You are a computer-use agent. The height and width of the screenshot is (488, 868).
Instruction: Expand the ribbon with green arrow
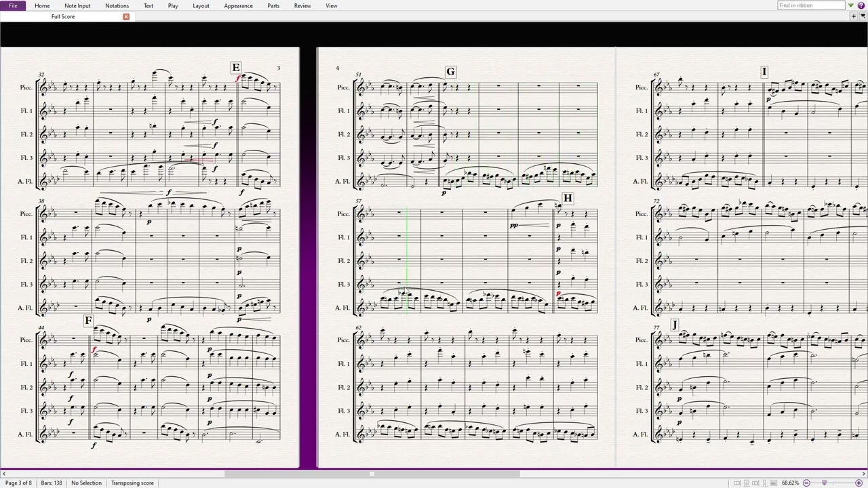tap(851, 5)
